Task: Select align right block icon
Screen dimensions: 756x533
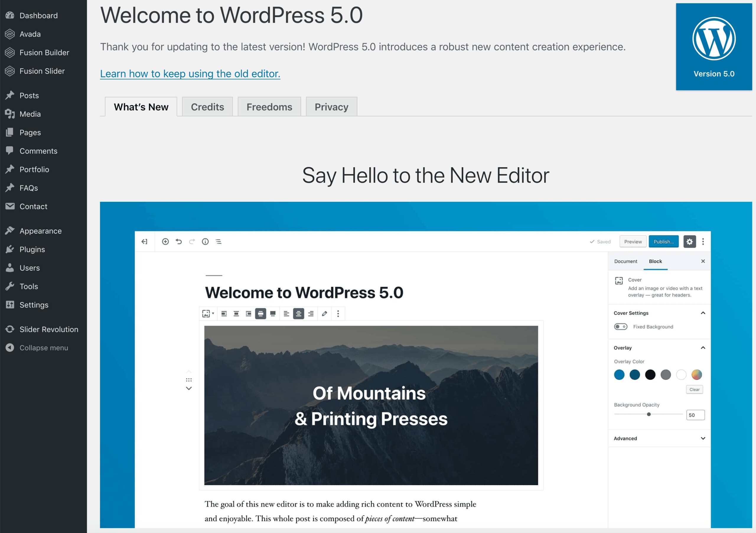Action: pyautogui.click(x=248, y=313)
